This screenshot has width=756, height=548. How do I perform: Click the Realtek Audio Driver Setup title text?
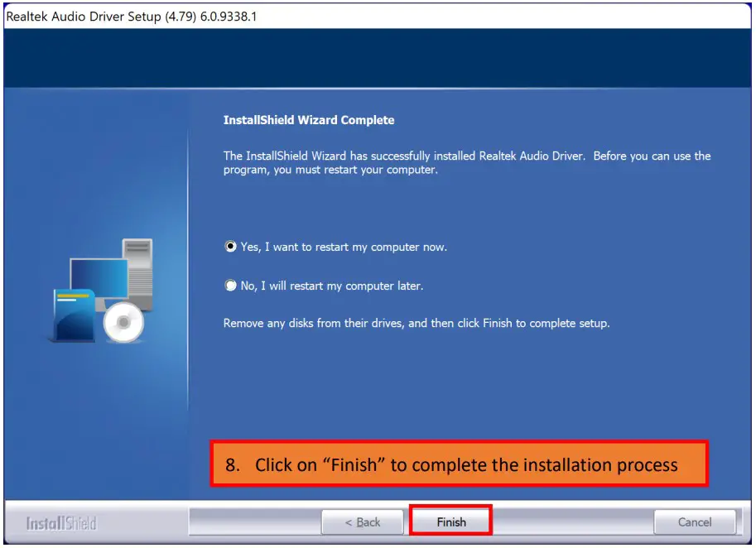[x=131, y=17]
